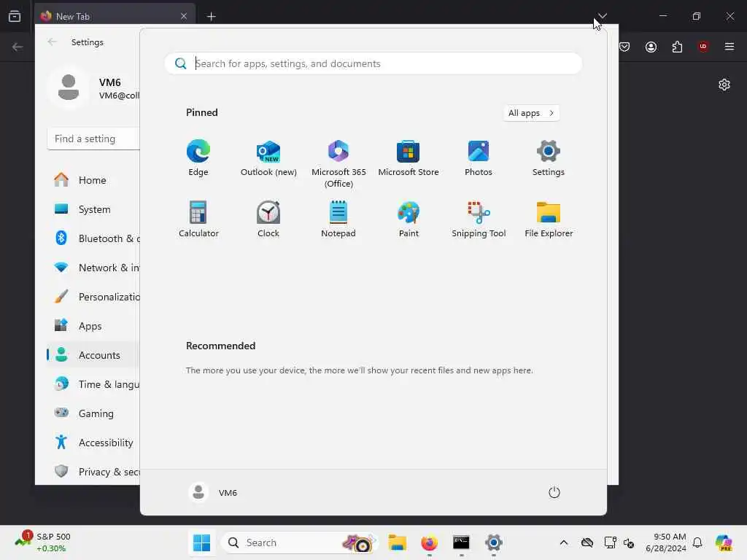Click the Settings window back arrow
This screenshot has width=747, height=560.
[52, 42]
